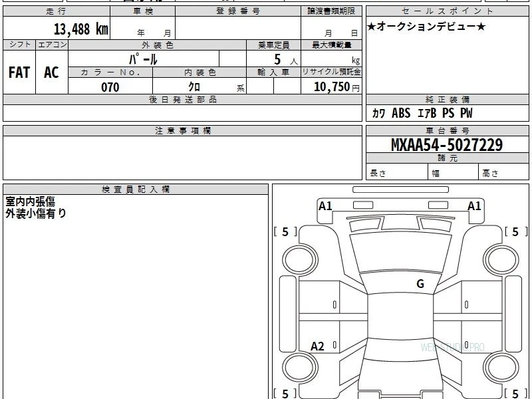532x399 pixels.
Task: Select the FAT transmission value
Action: [19, 72]
